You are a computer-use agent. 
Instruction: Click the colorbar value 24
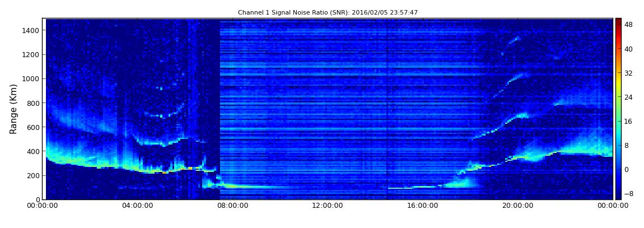[x=628, y=97]
